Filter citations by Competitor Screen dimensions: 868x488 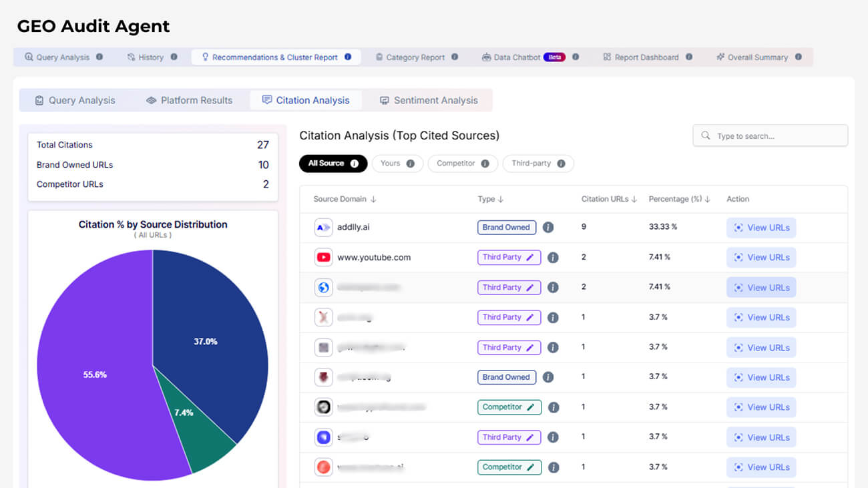pos(463,164)
